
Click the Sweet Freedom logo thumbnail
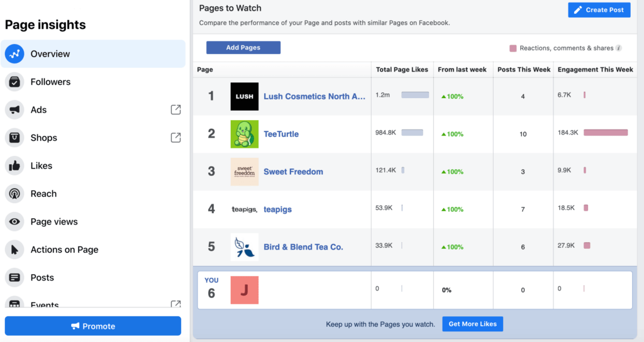click(x=245, y=172)
